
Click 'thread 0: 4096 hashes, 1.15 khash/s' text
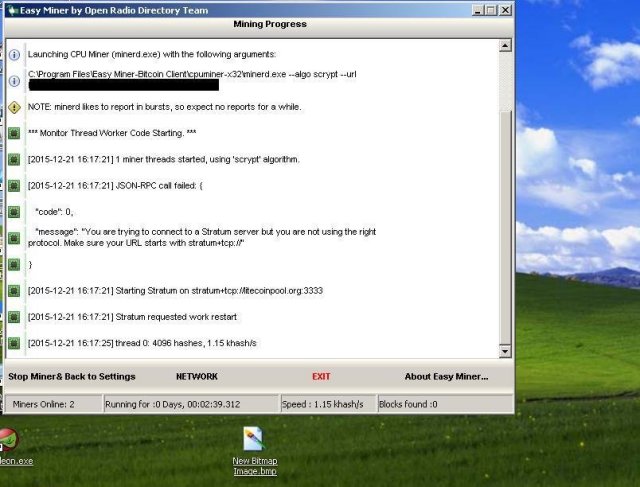coord(142,343)
